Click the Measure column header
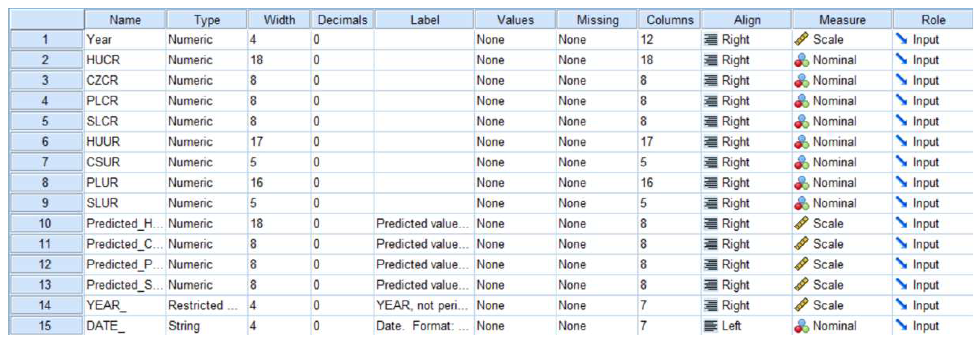Screen dimensions: 980x343 tap(842, 20)
